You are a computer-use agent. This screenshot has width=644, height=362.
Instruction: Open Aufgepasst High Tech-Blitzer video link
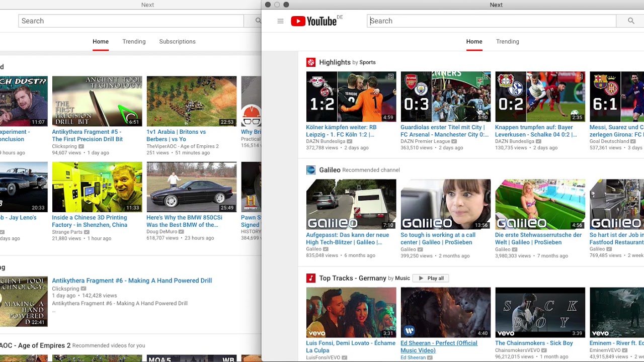(x=347, y=238)
